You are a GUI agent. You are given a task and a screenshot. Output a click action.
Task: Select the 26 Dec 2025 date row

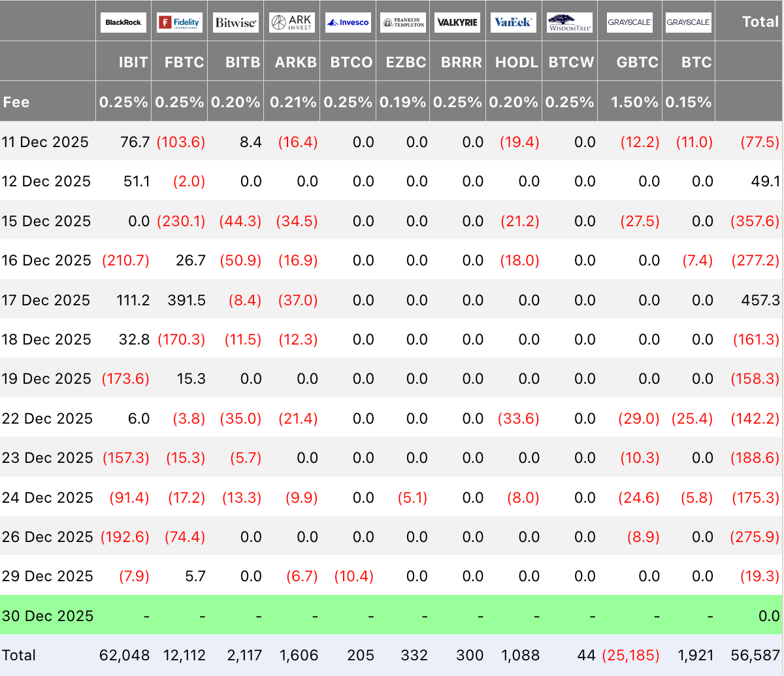click(392, 537)
